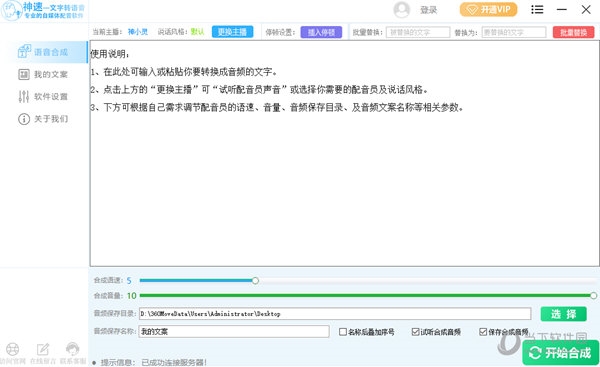Click the 批量替换 red button
The height and width of the screenshot is (367, 600).
(x=573, y=32)
